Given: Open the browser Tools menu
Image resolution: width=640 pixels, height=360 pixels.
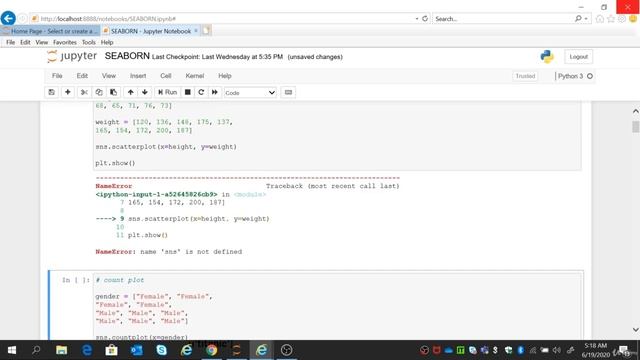Looking at the screenshot, I should click(x=89, y=42).
